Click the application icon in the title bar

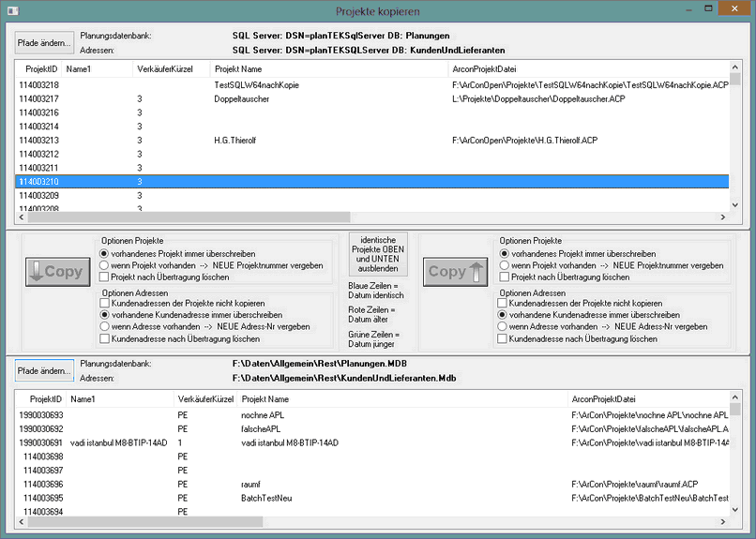coord(11,11)
